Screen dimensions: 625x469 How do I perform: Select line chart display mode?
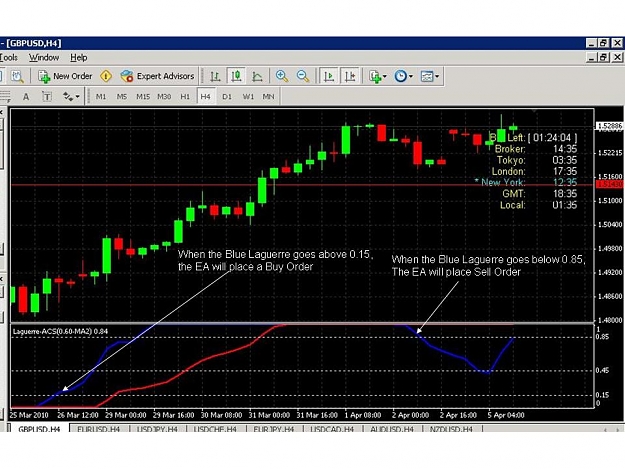pyautogui.click(x=257, y=76)
